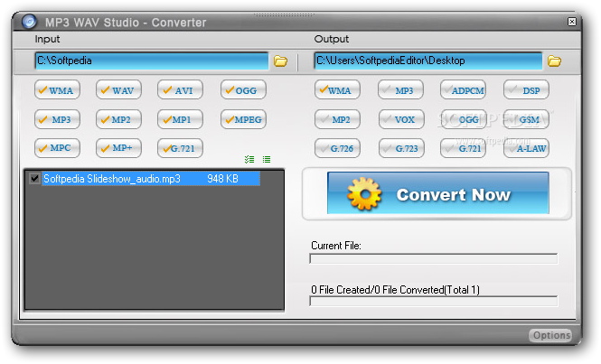Select ADPCM as the output format
The height and width of the screenshot is (364, 601).
(x=463, y=90)
